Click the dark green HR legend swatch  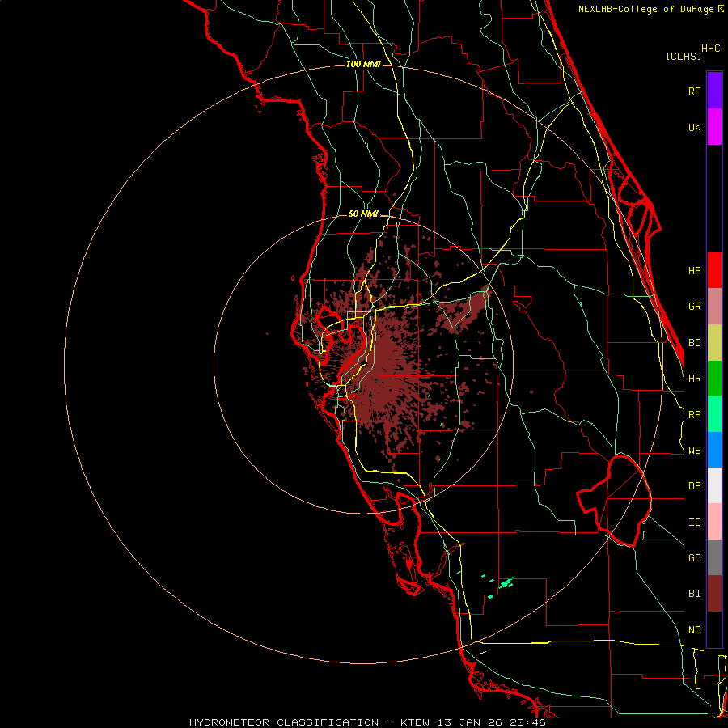click(714, 379)
